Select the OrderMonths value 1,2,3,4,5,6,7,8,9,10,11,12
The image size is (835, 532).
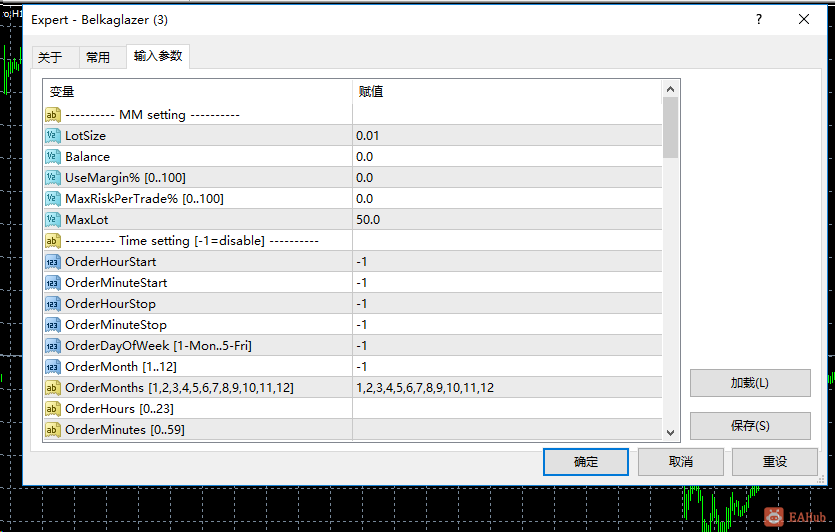coord(425,388)
